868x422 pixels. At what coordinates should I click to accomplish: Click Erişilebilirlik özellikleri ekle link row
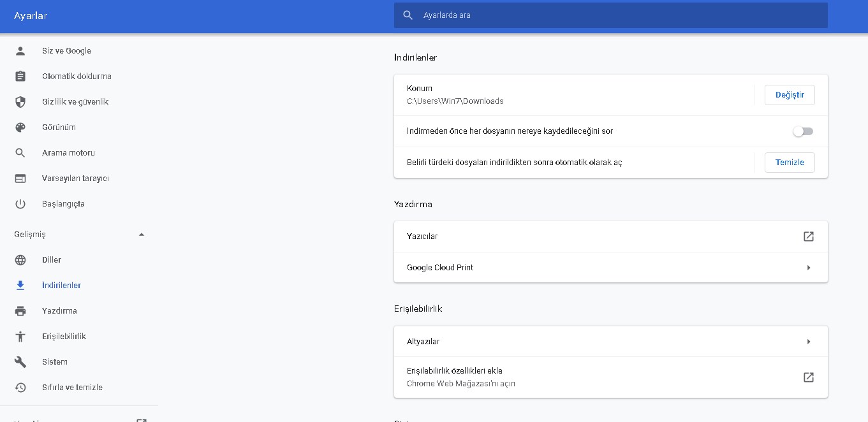point(611,377)
